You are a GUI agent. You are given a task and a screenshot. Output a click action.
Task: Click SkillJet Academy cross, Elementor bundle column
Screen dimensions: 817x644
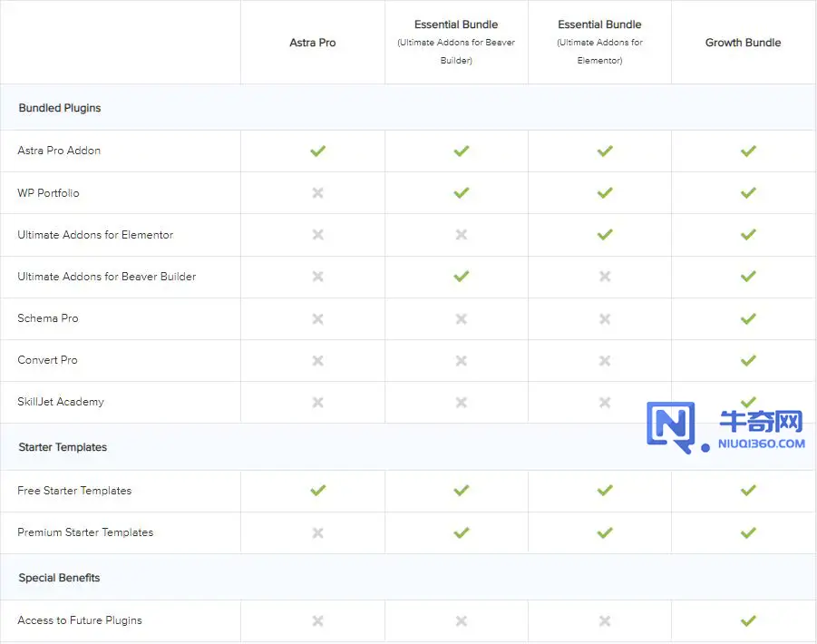pyautogui.click(x=605, y=402)
